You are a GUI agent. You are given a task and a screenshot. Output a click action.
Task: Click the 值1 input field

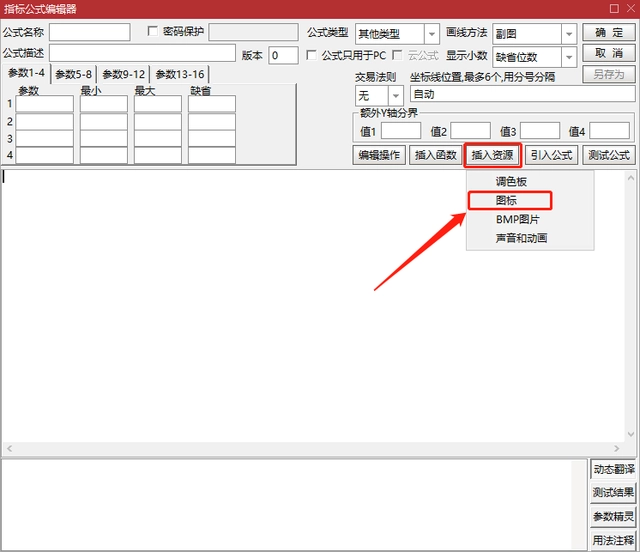[401, 131]
